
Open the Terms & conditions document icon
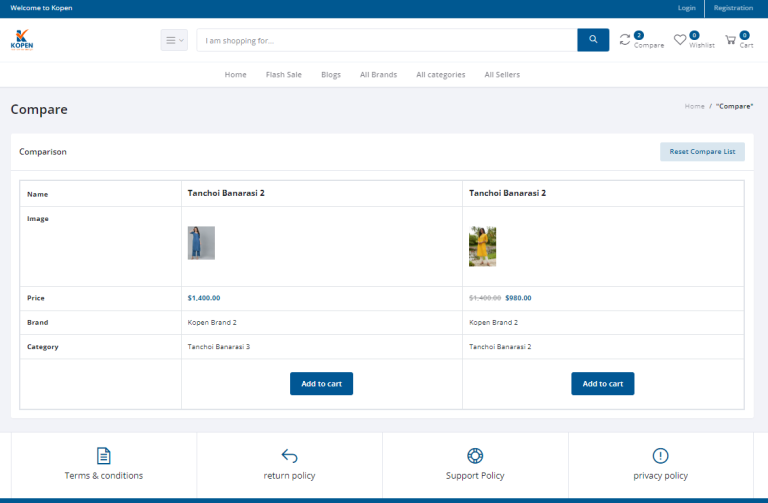pos(104,456)
